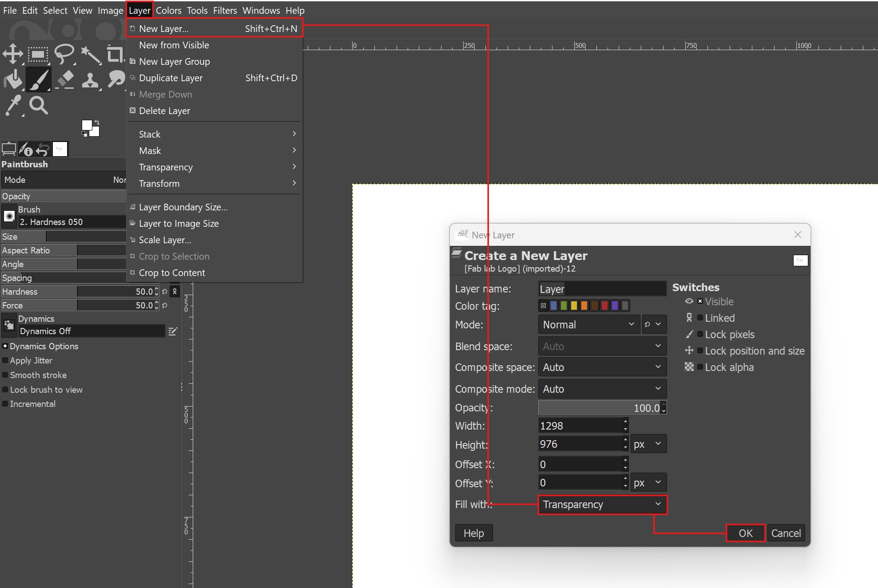878x588 pixels.
Task: Open the Filters menu
Action: click(x=225, y=10)
